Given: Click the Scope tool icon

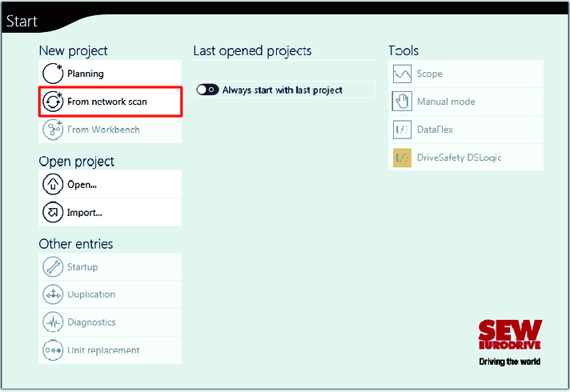Looking at the screenshot, I should 402,74.
